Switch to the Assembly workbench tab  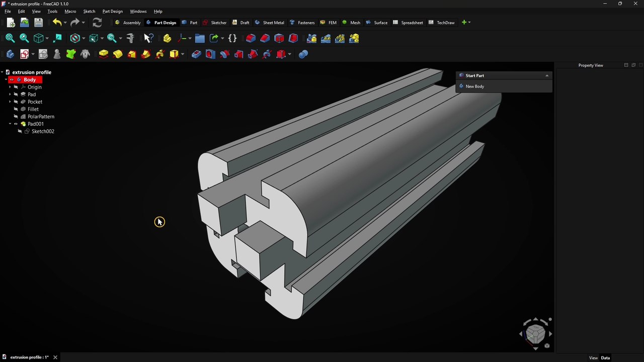coord(128,23)
